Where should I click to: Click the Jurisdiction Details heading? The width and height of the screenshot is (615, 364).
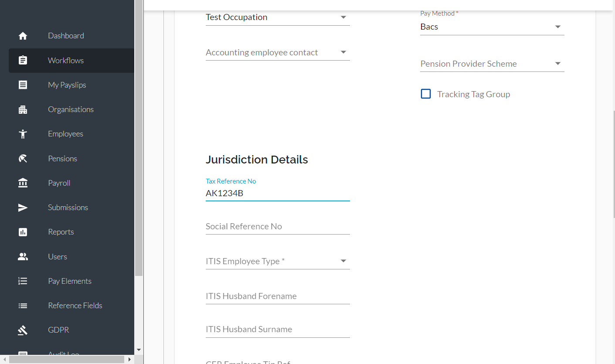click(x=257, y=160)
